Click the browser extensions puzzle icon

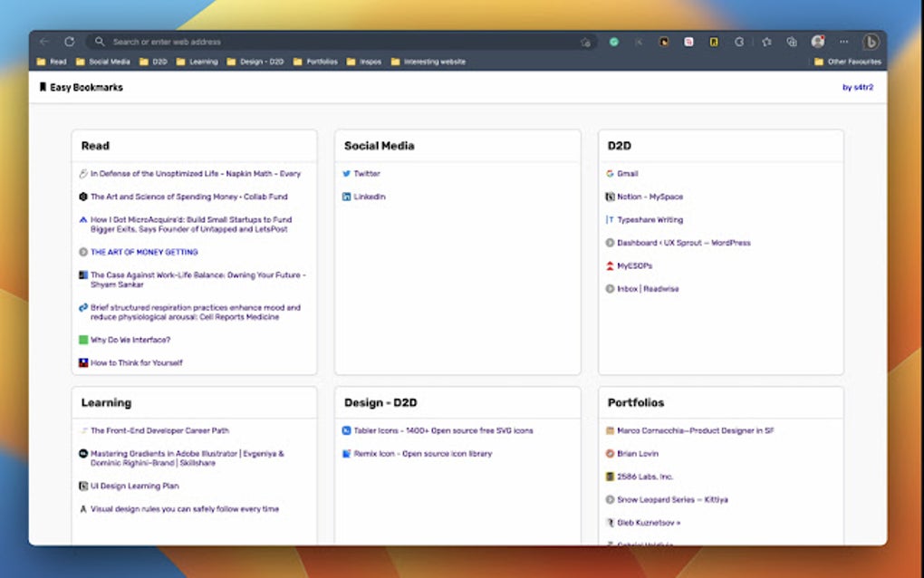[x=792, y=42]
